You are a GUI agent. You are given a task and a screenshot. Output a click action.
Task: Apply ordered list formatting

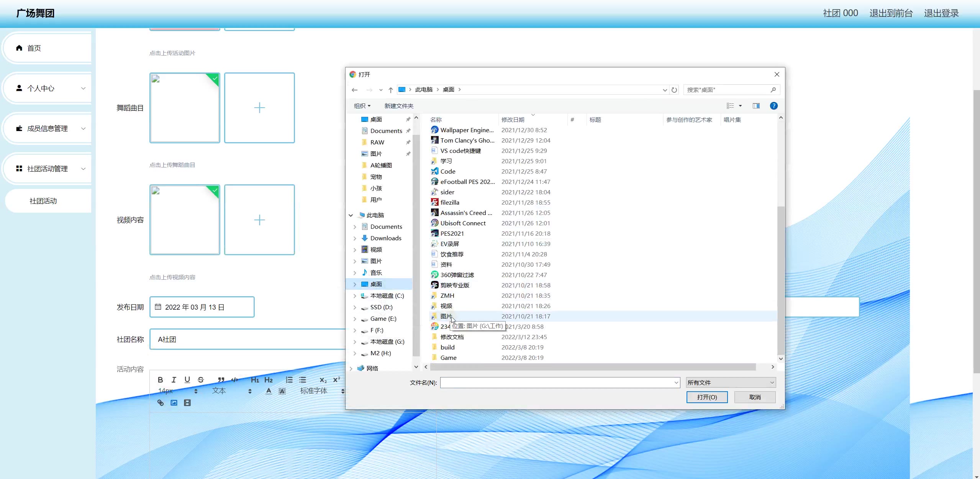point(289,380)
